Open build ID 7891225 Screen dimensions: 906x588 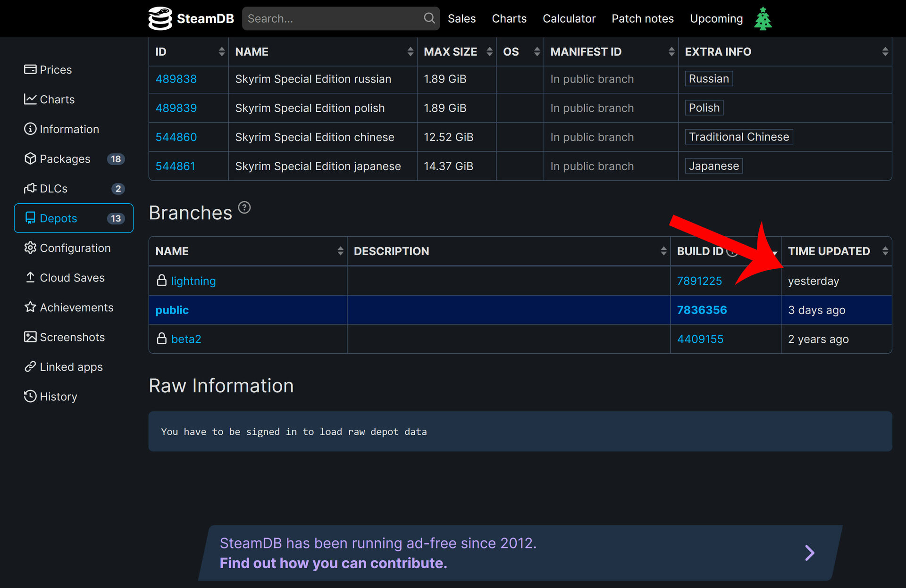pos(699,281)
